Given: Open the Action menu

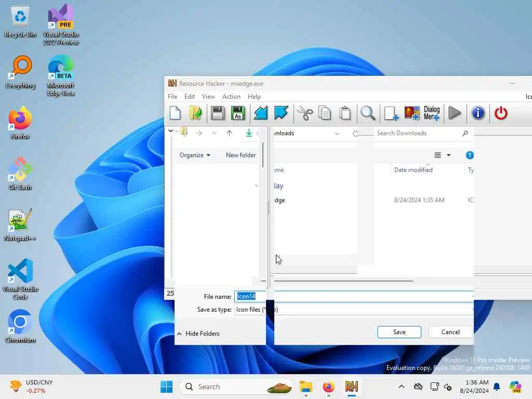Looking at the screenshot, I should pyautogui.click(x=231, y=97).
